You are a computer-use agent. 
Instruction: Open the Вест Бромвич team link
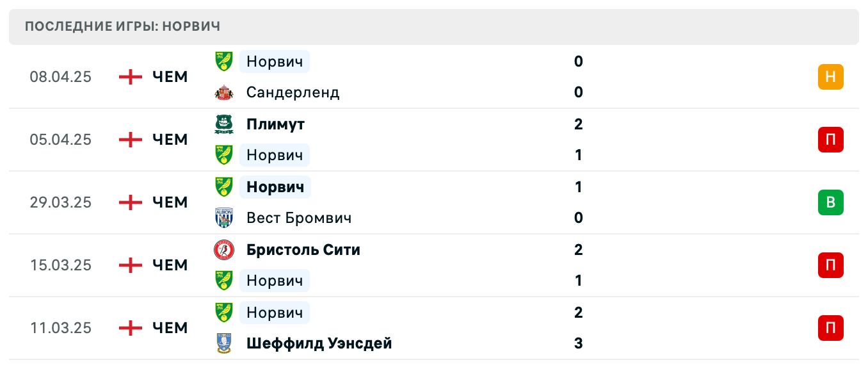click(299, 218)
